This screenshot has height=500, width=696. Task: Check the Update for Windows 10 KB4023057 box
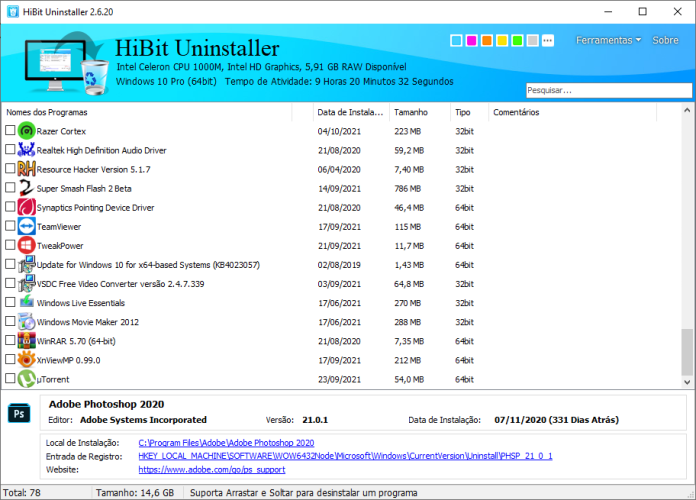coord(10,264)
